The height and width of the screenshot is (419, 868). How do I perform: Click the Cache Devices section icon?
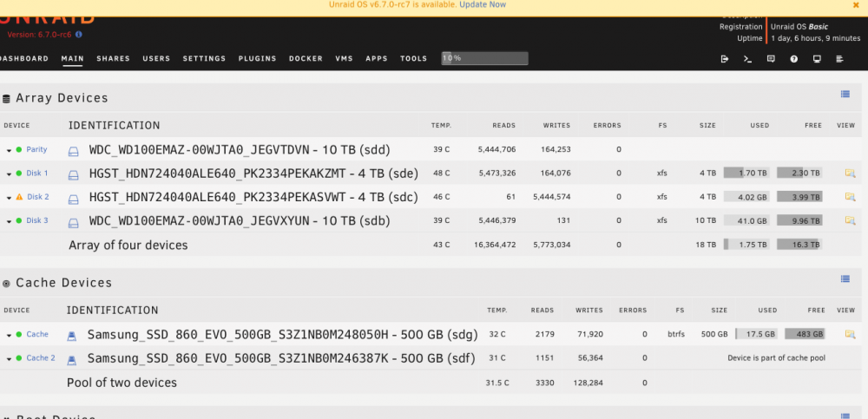6,284
